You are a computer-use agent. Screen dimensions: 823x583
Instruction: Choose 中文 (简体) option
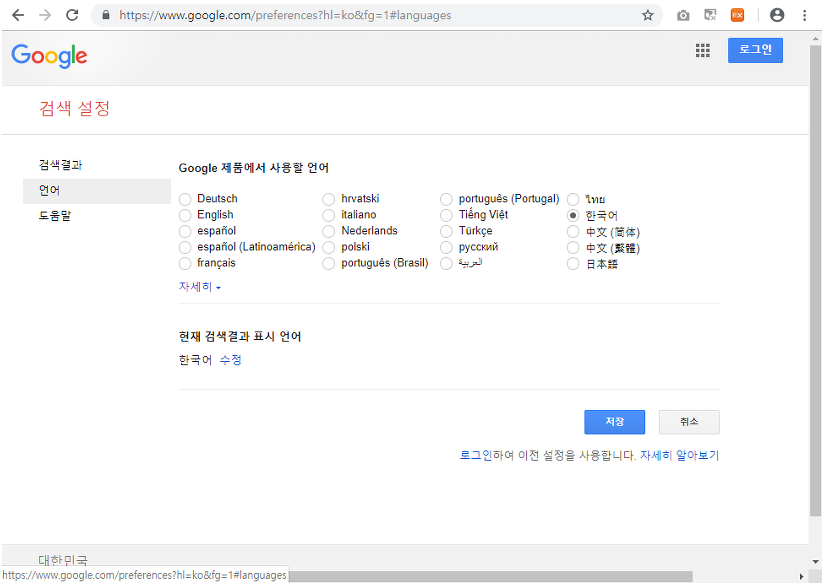[573, 231]
